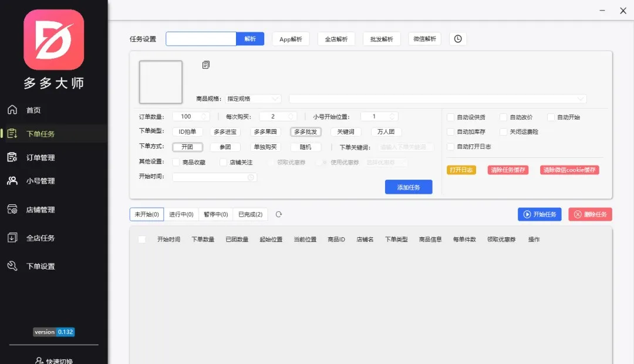634x364 pixels.
Task: Click the copy icon beside product thumbnail
Action: (x=206, y=65)
